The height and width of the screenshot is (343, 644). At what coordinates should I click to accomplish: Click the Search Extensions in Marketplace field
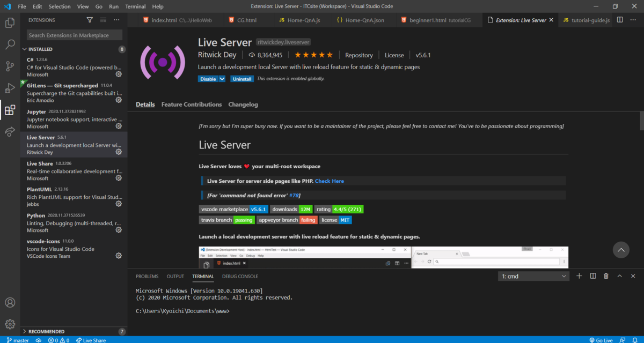tap(75, 35)
